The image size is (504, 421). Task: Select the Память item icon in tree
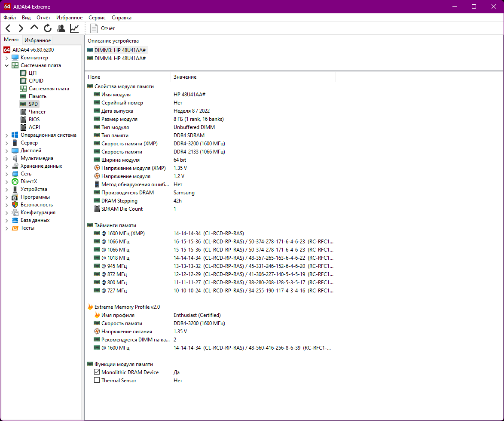pyautogui.click(x=23, y=96)
